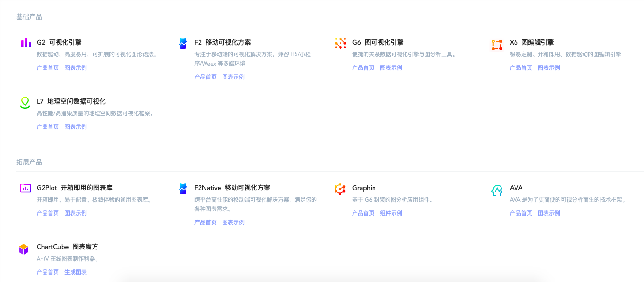Open 图表示例 link under X6

(549, 68)
